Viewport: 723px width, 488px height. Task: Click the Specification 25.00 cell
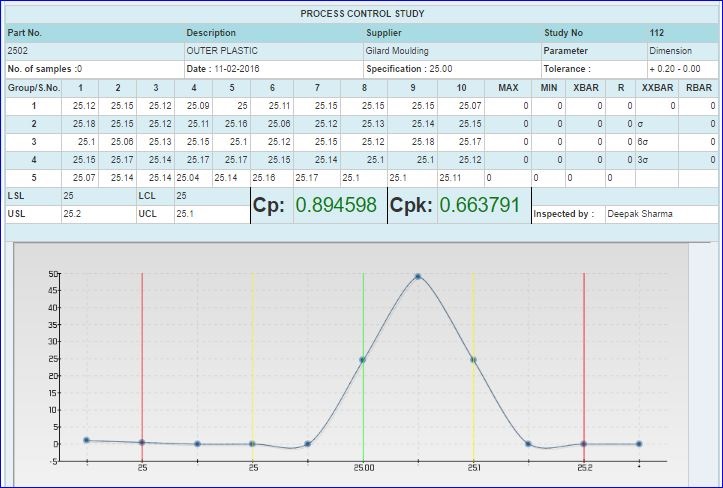(450, 69)
